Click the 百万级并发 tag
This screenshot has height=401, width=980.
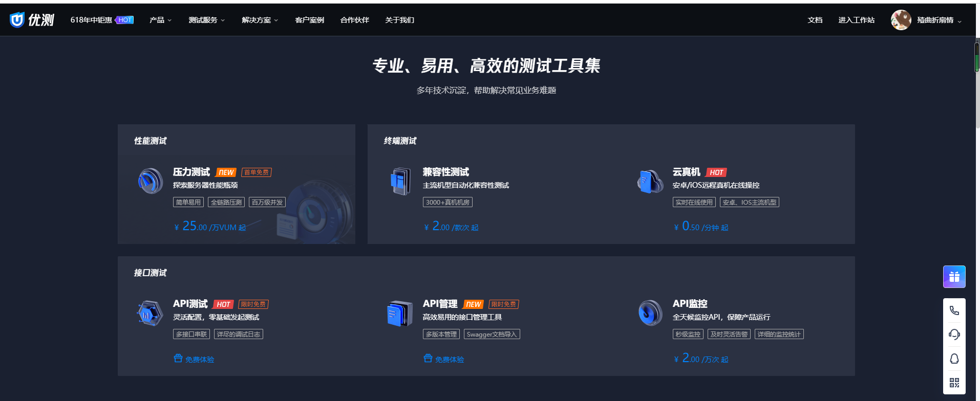[267, 202]
